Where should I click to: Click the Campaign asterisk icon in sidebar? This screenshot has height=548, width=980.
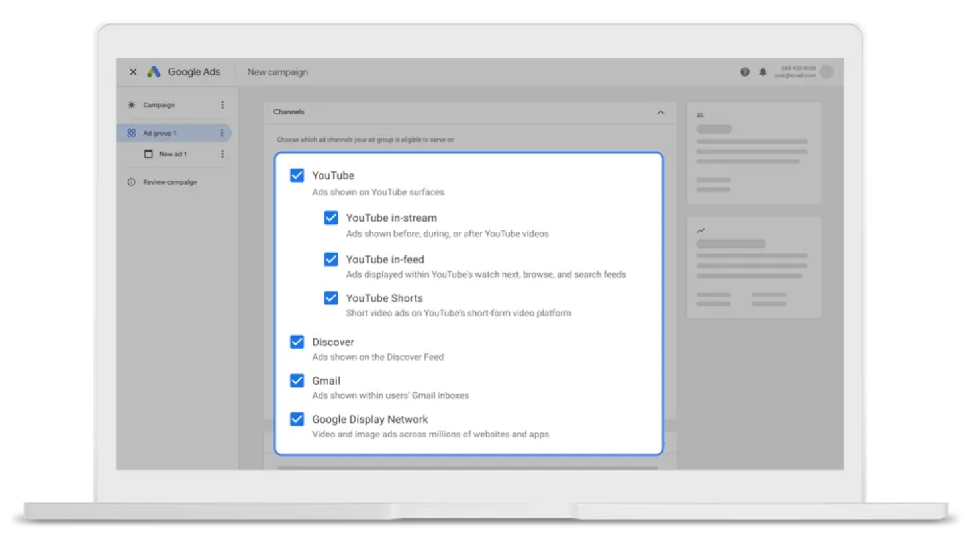point(131,105)
